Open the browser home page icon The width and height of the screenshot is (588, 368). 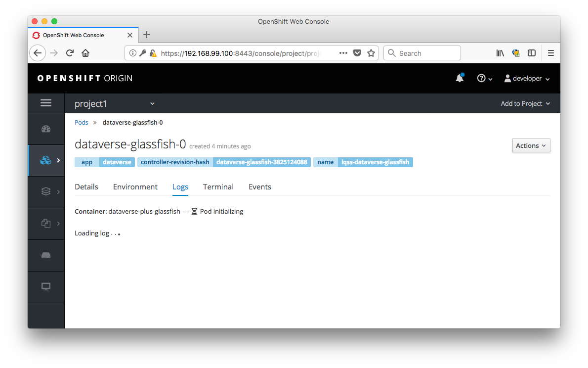point(85,53)
